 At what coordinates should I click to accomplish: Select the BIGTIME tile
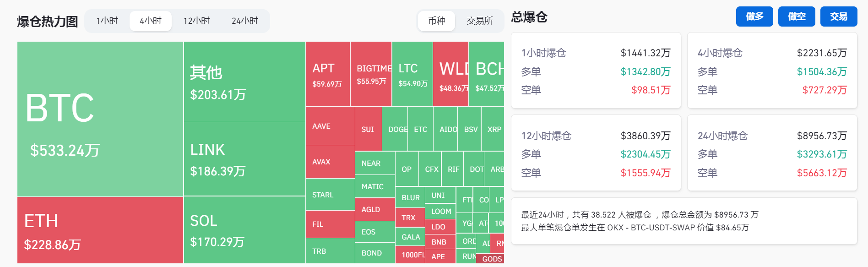click(x=370, y=73)
